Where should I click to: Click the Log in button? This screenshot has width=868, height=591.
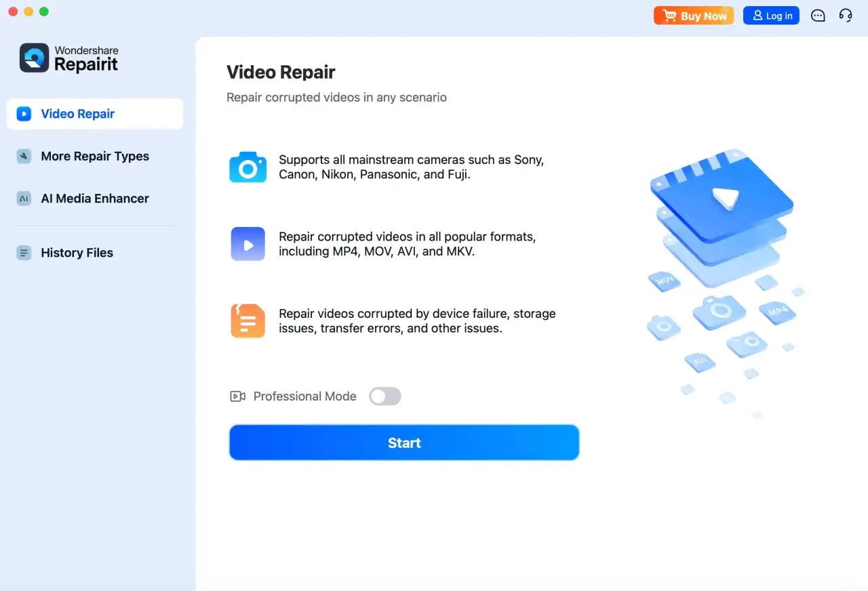coord(771,16)
